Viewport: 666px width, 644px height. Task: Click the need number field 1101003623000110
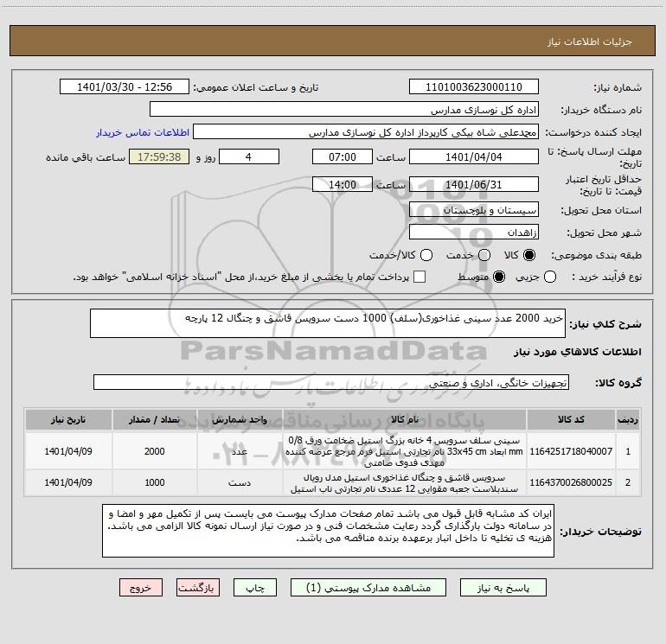tap(474, 86)
